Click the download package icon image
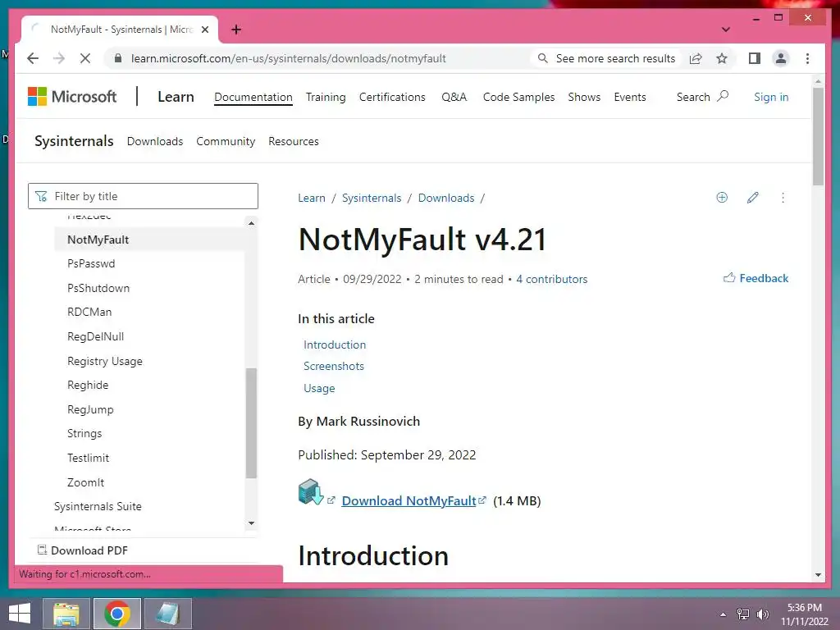This screenshot has width=840, height=630. (x=311, y=492)
